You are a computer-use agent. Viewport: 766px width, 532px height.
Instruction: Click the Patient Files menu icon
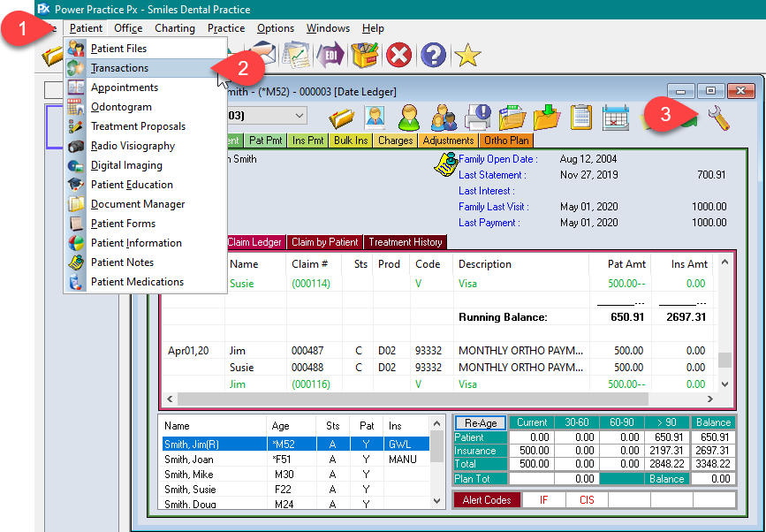click(x=76, y=49)
